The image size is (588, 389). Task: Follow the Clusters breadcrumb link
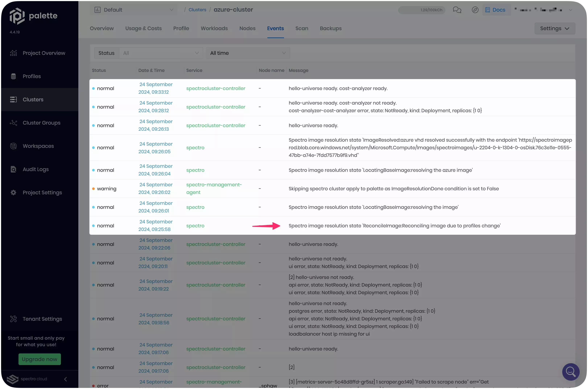(198, 10)
